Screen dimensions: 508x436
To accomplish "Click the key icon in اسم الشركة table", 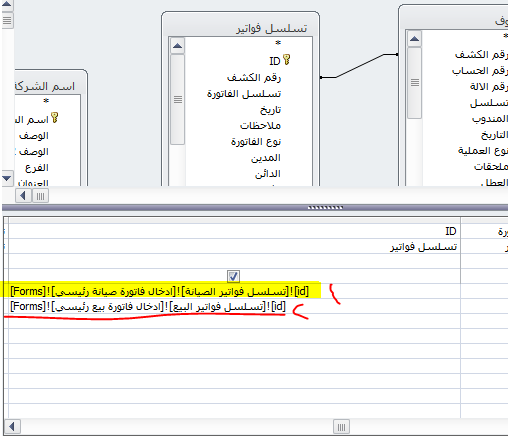I will [x=55, y=117].
